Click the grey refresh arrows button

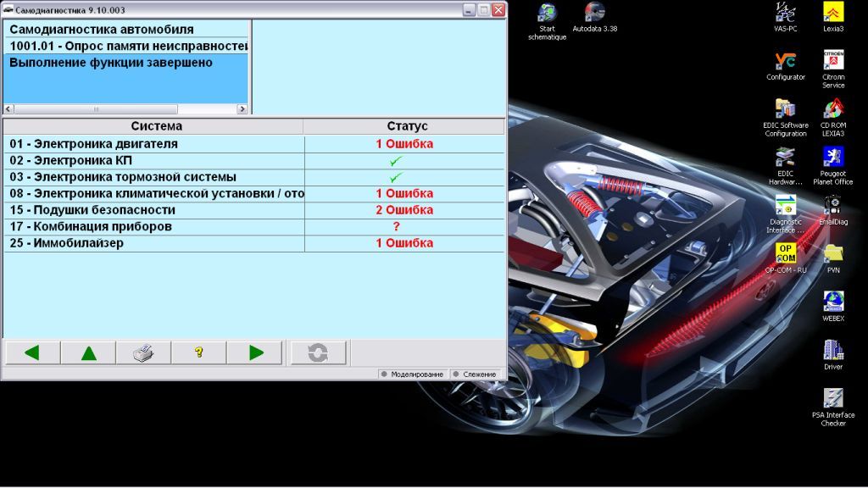319,352
